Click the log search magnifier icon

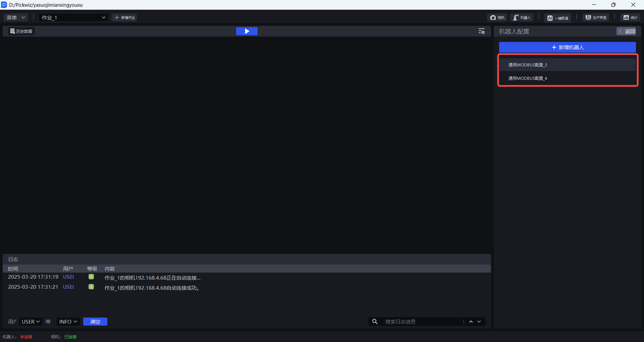375,322
